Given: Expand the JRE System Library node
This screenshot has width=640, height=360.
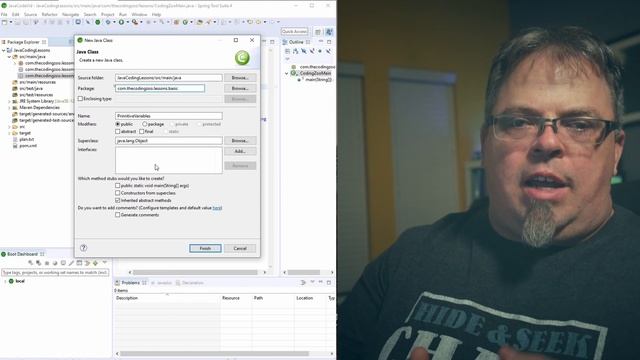Looking at the screenshot, I should click(9, 101).
